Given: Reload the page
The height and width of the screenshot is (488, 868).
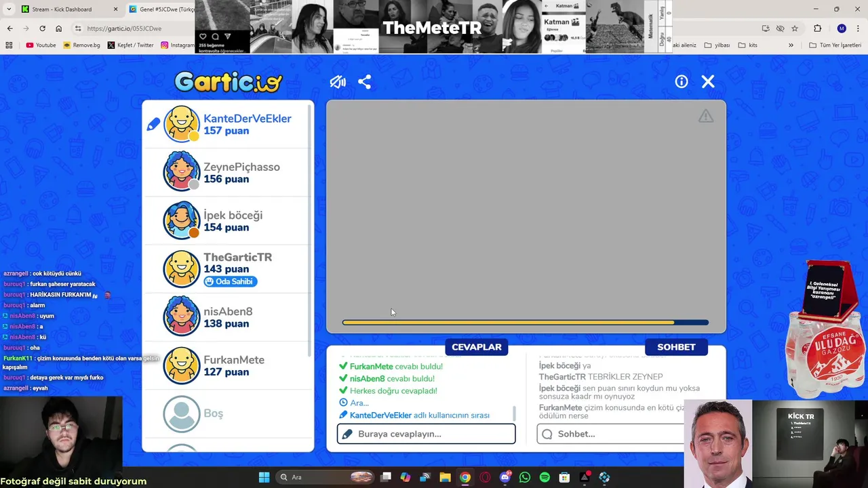Looking at the screenshot, I should pyautogui.click(x=42, y=28).
